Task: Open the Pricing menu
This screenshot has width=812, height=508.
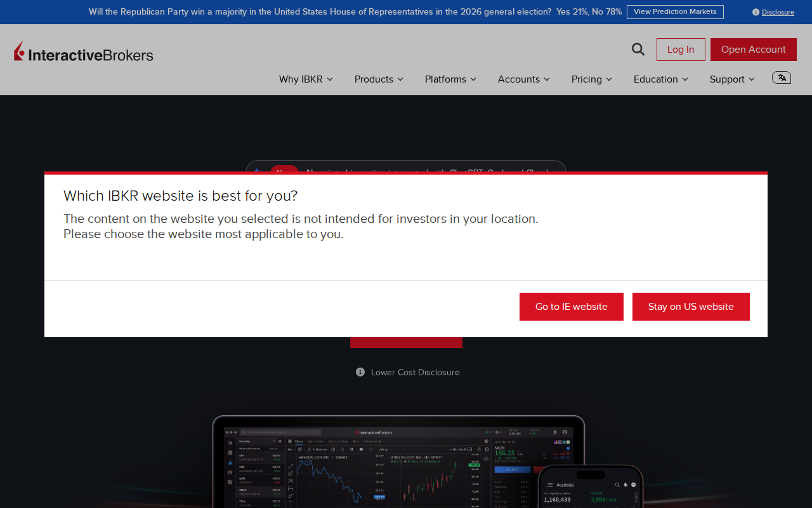Action: [592, 79]
